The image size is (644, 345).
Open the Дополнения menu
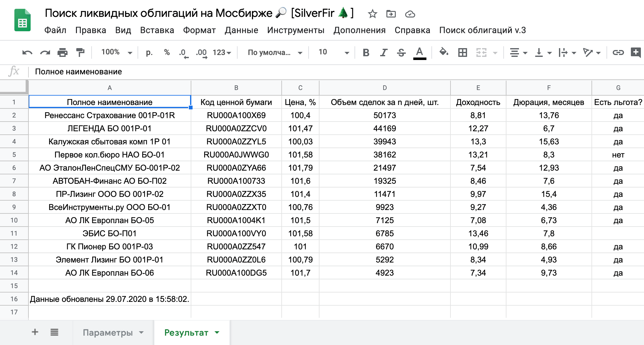click(360, 30)
